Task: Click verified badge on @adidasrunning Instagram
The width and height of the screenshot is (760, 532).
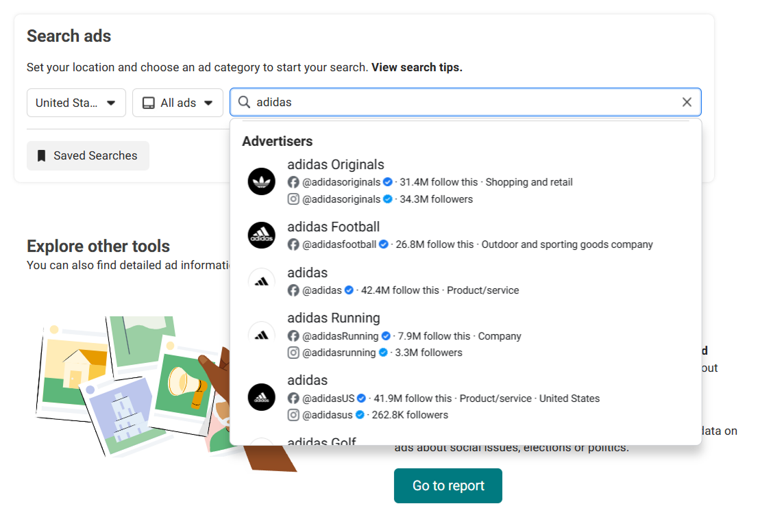Action: [383, 353]
